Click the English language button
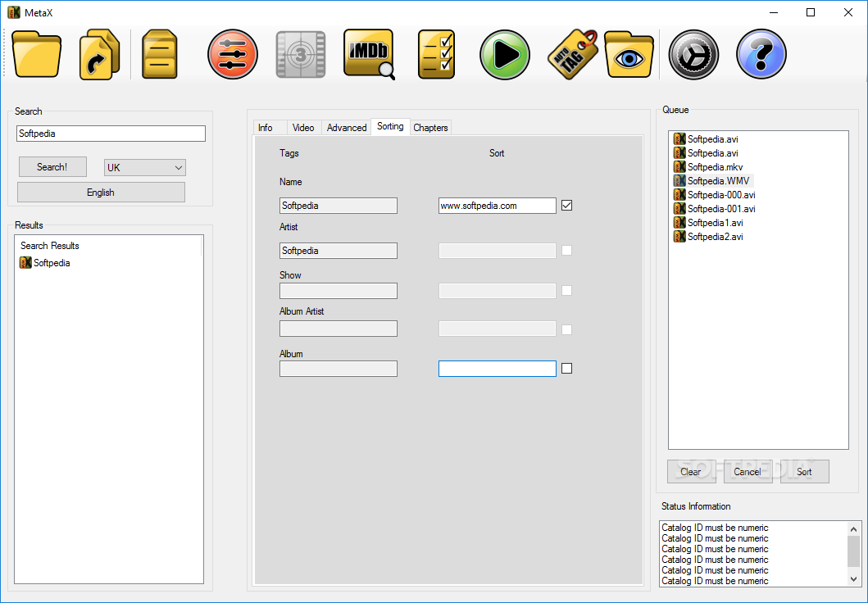 101,192
